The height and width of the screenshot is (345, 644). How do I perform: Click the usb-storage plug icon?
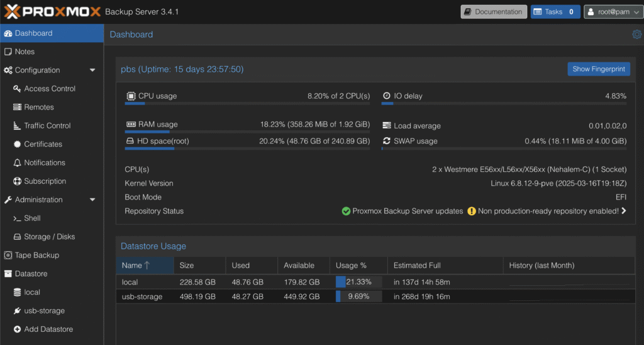coord(17,311)
